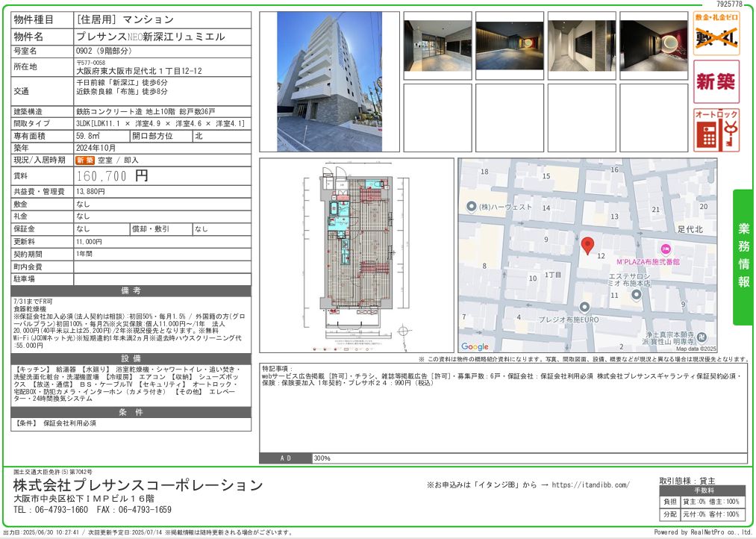Screen dimensions: 756x539
Task: Select the pink M'PLAZA布施弐番館 marker
Action: [x=666, y=249]
